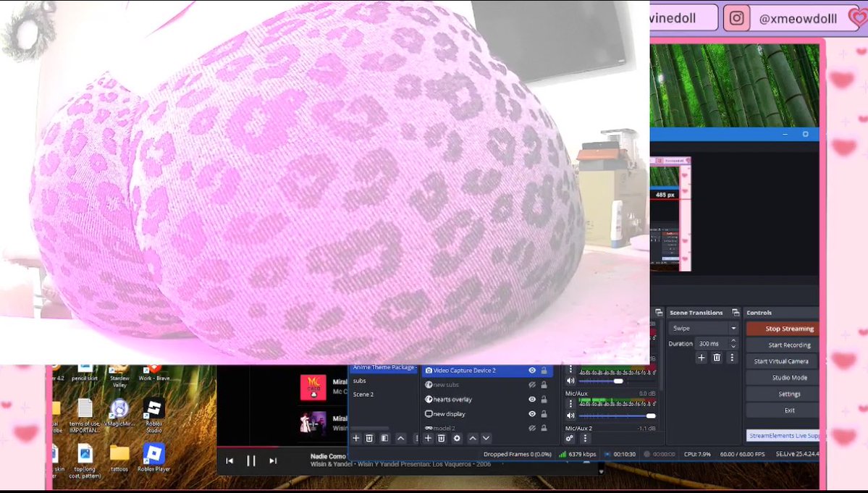
Task: Move selected source up in list
Action: point(473,438)
